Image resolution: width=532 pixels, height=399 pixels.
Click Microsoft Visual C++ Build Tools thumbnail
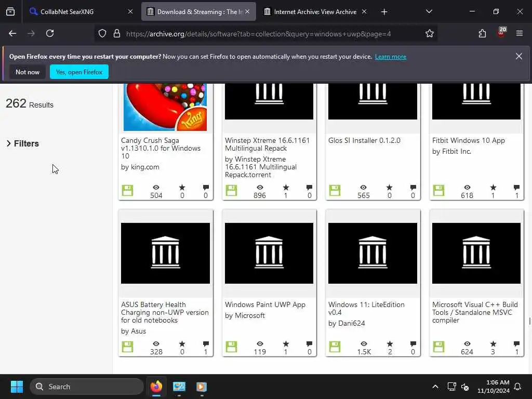click(x=476, y=253)
